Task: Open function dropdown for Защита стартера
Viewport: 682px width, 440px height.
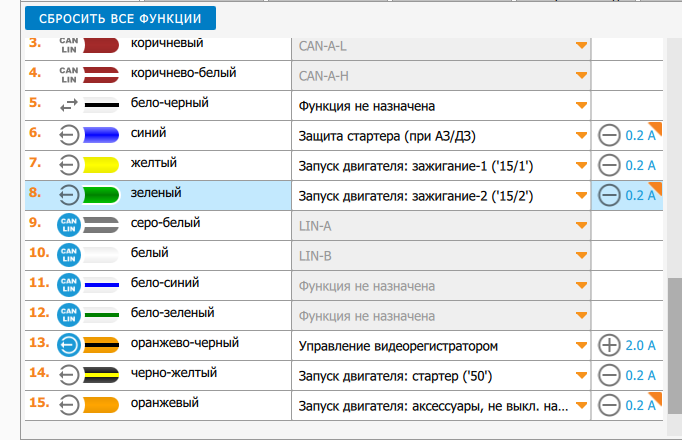Action: 581,136
